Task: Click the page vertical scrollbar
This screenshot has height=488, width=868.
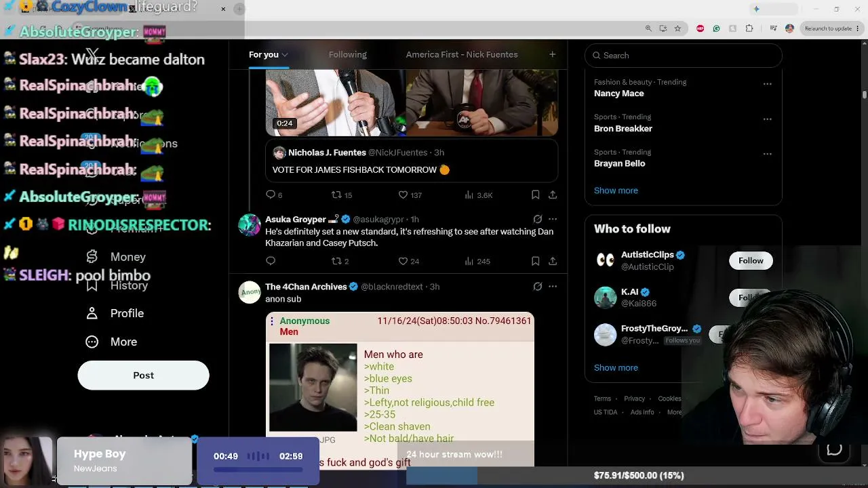Action: point(865,95)
